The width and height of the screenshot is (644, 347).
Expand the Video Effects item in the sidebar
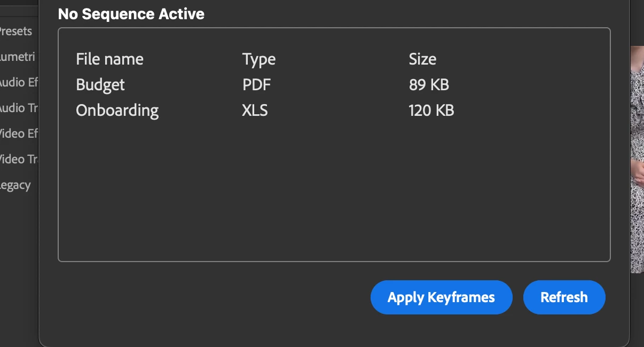(x=19, y=133)
